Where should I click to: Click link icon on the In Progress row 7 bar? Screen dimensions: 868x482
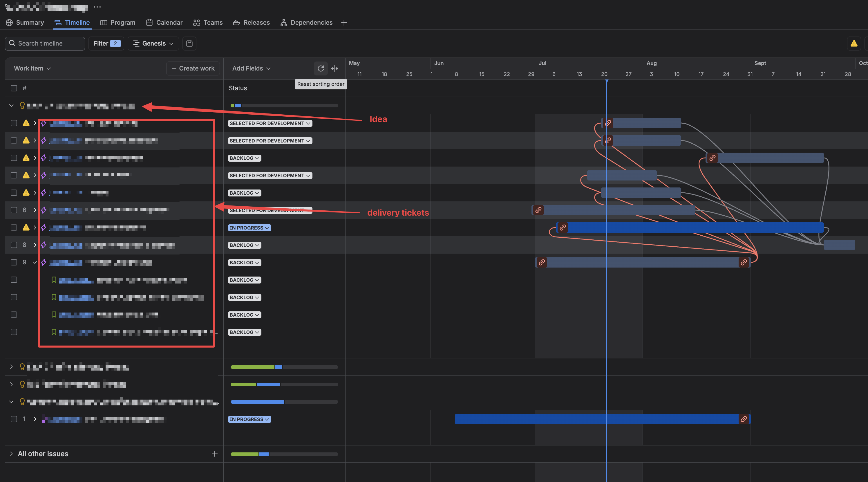point(563,228)
